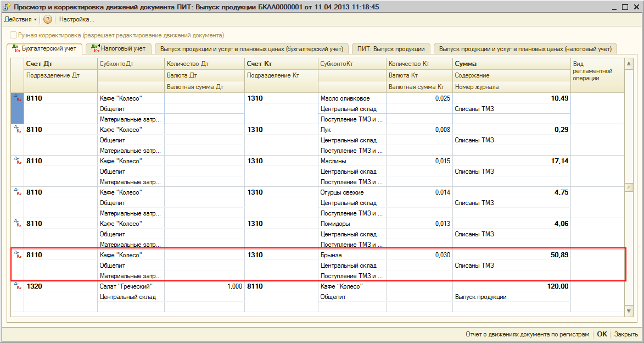Image resolution: width=644 pixels, height=343 pixels.
Task: Click the Закрыть button
Action: (626, 334)
